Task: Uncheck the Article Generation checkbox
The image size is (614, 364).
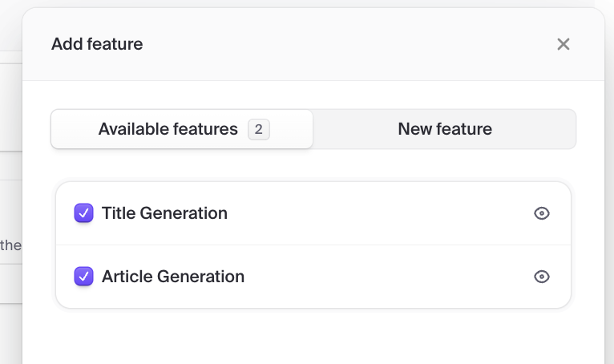Action: [x=83, y=277]
